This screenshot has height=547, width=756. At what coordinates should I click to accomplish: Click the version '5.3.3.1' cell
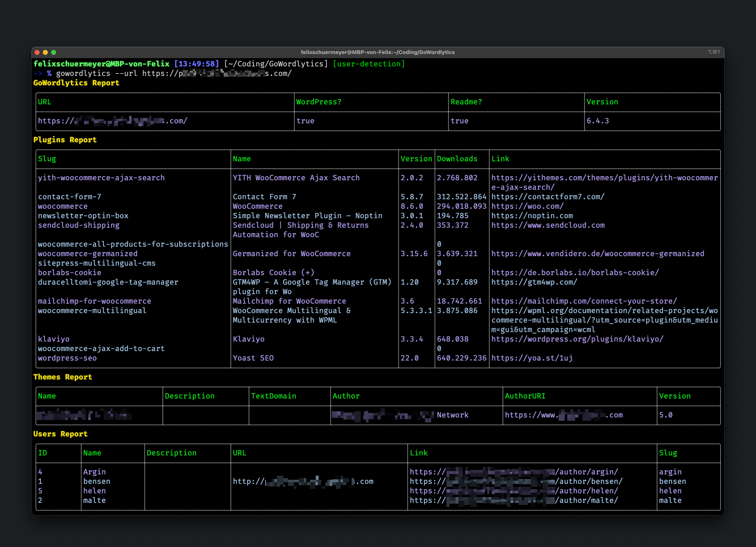[x=416, y=311]
